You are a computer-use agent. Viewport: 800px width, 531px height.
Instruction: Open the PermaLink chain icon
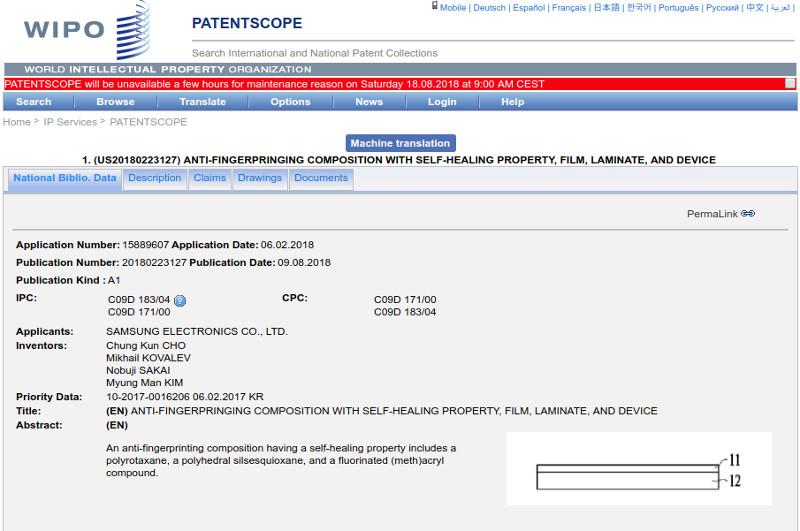[x=748, y=214]
